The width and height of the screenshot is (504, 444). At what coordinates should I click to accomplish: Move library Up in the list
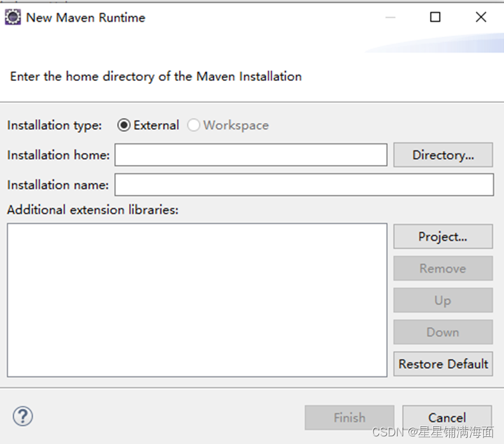point(443,300)
